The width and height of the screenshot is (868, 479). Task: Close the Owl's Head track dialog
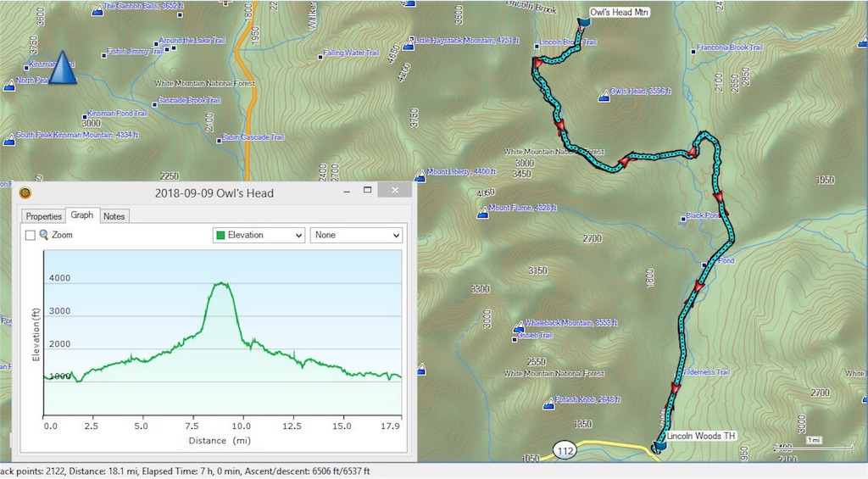(395, 190)
